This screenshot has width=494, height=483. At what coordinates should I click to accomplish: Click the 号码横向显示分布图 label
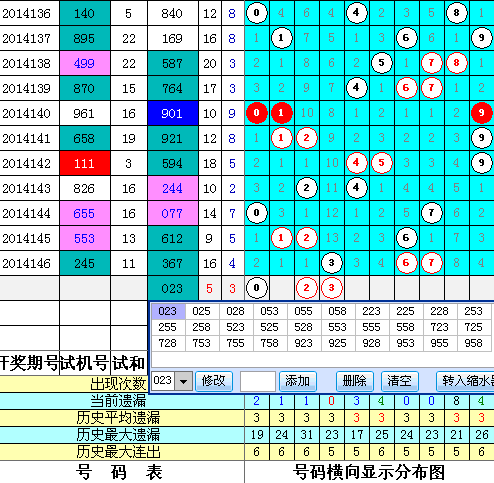(x=369, y=472)
